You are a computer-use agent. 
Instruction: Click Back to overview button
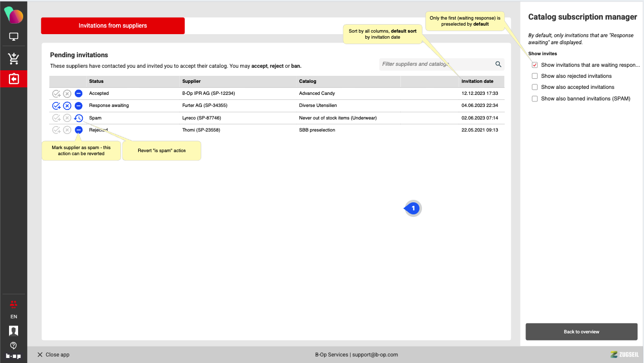[581, 332]
